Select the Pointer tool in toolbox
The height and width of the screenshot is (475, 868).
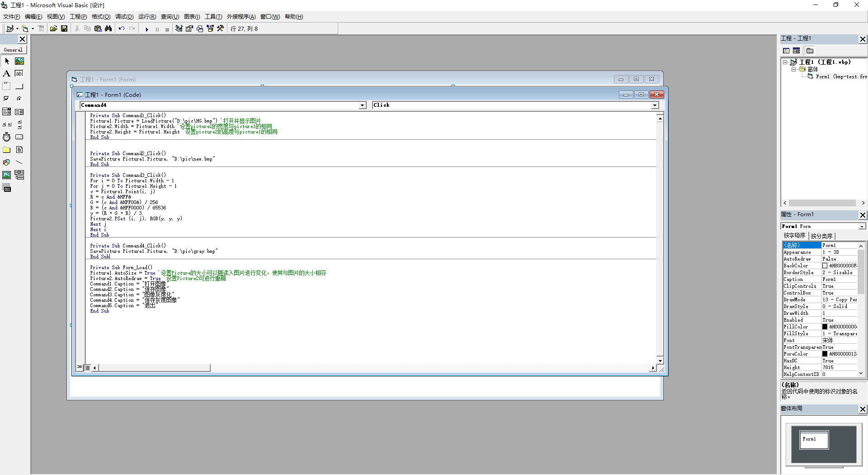pos(7,61)
